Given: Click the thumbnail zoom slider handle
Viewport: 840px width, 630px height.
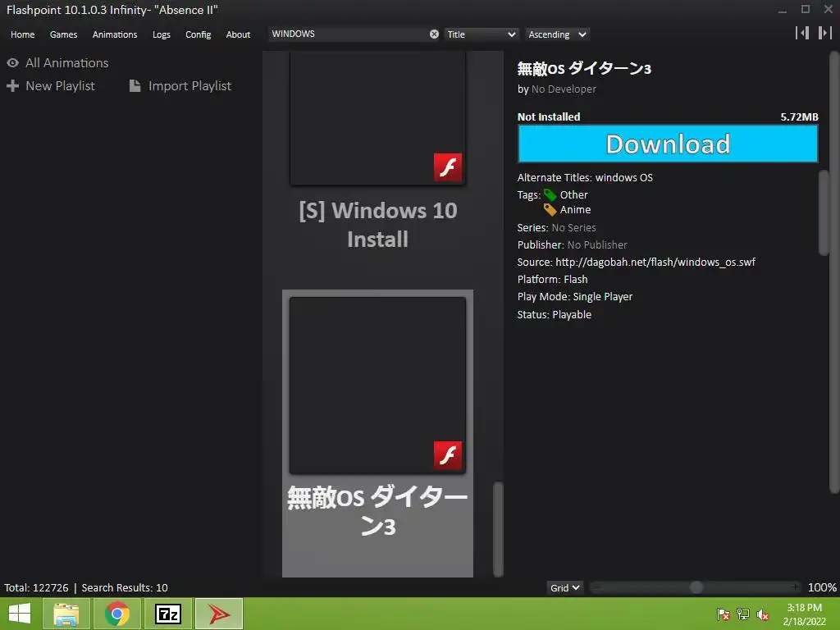Looking at the screenshot, I should pos(696,587).
